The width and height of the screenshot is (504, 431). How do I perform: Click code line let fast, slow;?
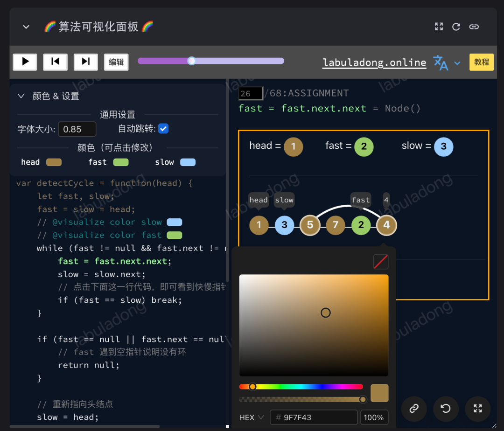click(x=75, y=196)
